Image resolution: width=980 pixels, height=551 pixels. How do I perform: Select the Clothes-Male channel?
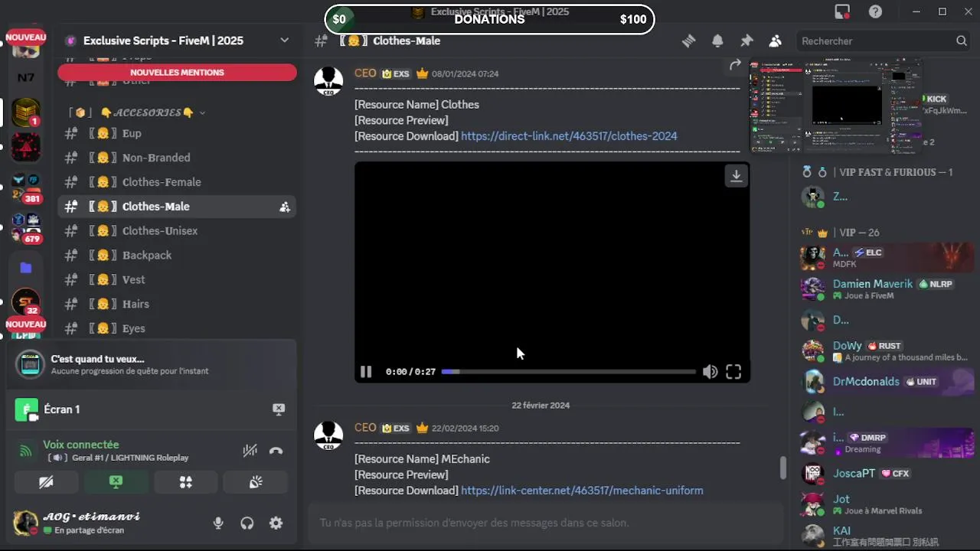coord(177,207)
